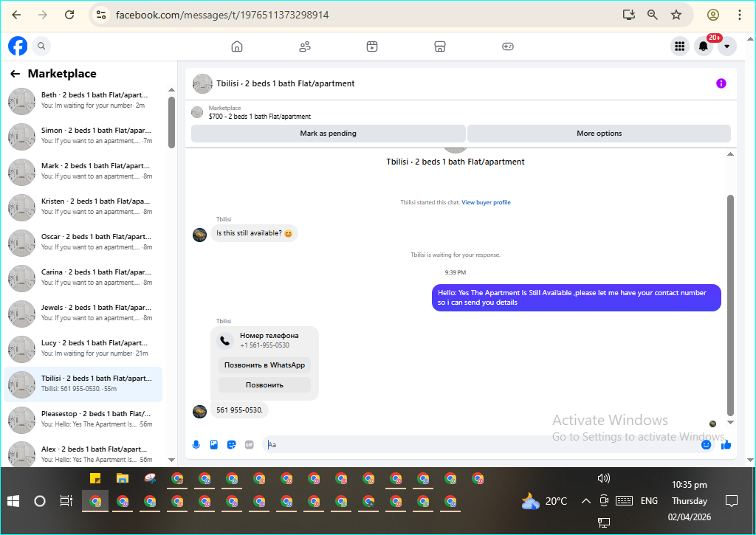
Task: Open File Explorer from the taskbar
Action: tap(123, 478)
